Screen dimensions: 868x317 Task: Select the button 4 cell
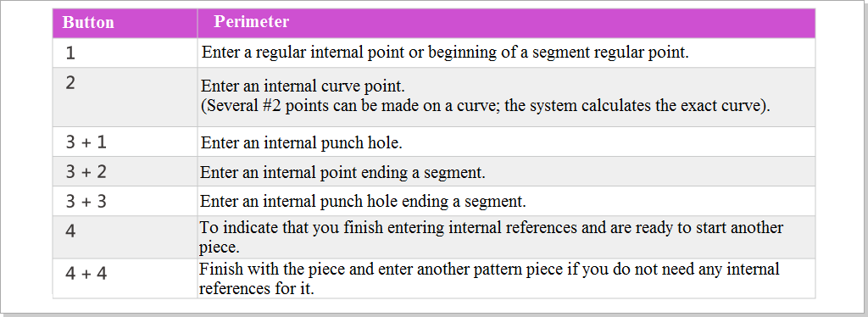[x=125, y=236]
